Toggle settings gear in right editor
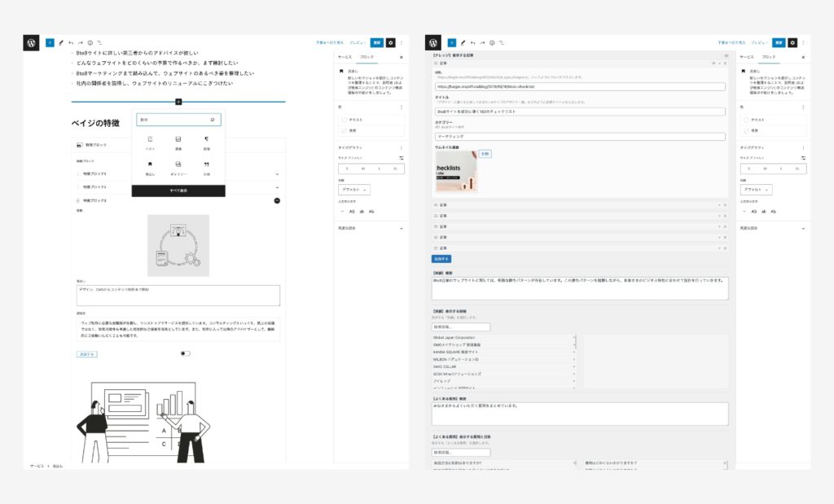 click(x=792, y=42)
